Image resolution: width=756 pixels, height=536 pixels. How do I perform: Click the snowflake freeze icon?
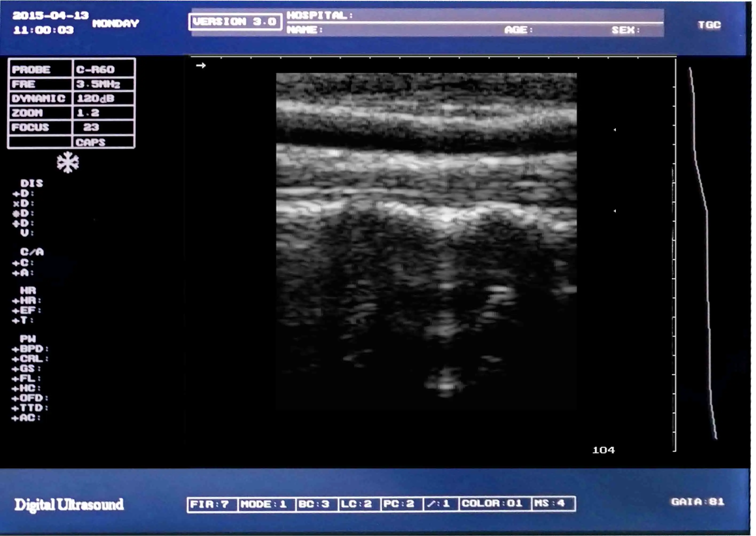[68, 162]
